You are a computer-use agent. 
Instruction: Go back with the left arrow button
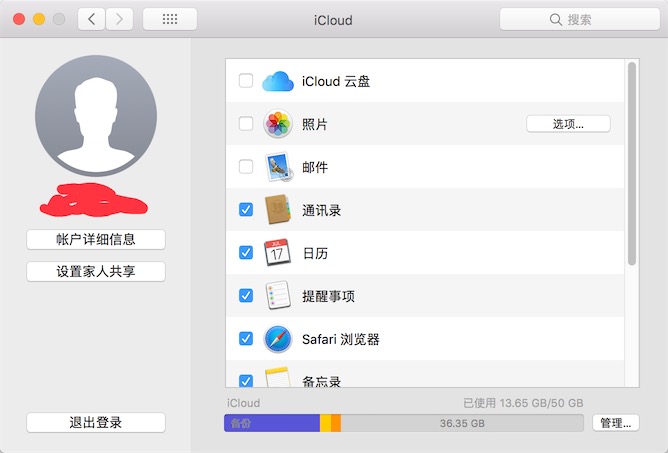[91, 19]
